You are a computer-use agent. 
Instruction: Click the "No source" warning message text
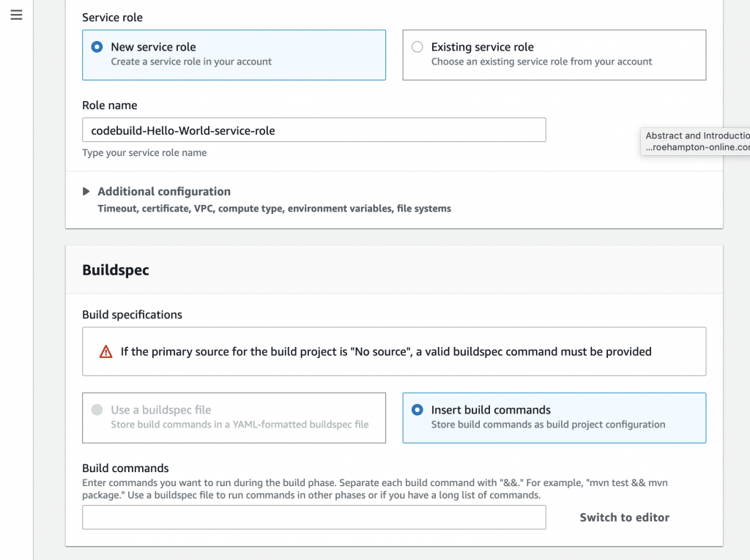[x=386, y=351]
